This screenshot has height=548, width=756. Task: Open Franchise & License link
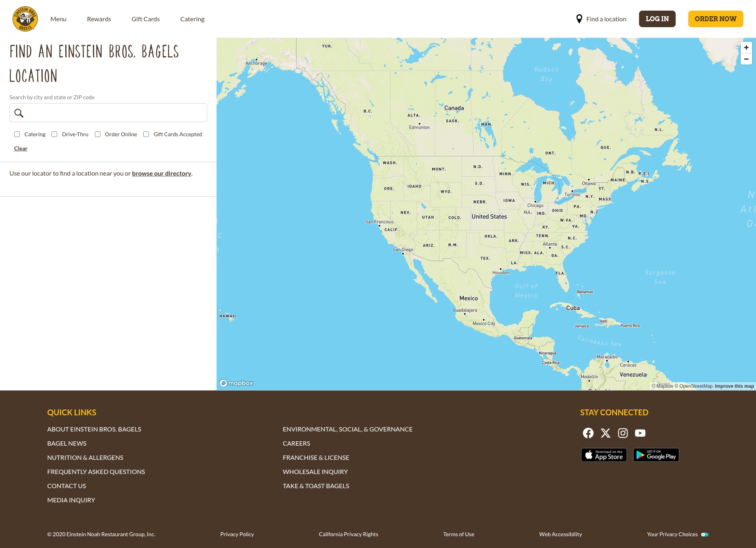click(316, 457)
